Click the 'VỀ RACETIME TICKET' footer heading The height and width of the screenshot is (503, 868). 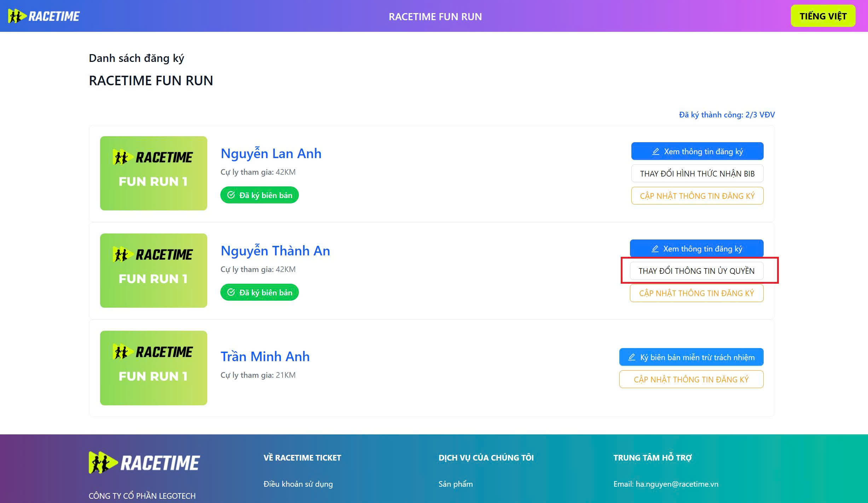pyautogui.click(x=302, y=458)
